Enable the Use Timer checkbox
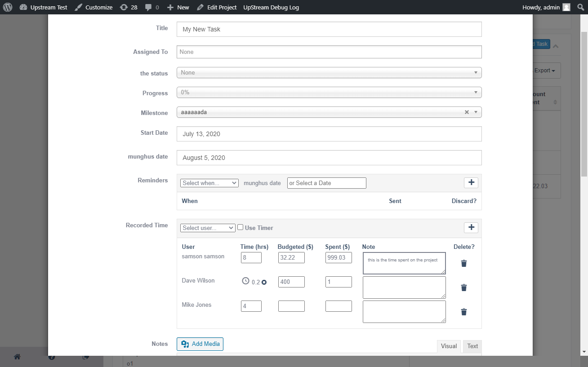The height and width of the screenshot is (367, 588). (x=241, y=227)
